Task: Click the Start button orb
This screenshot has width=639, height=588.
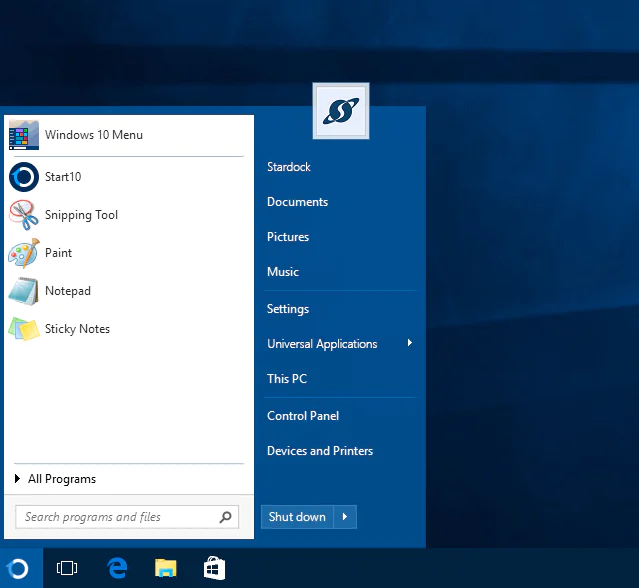Action: (19, 568)
